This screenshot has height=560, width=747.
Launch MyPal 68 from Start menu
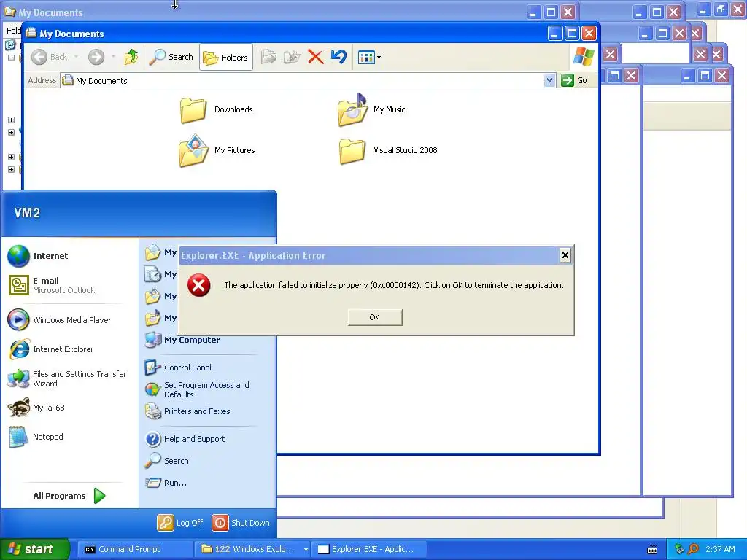click(36, 408)
